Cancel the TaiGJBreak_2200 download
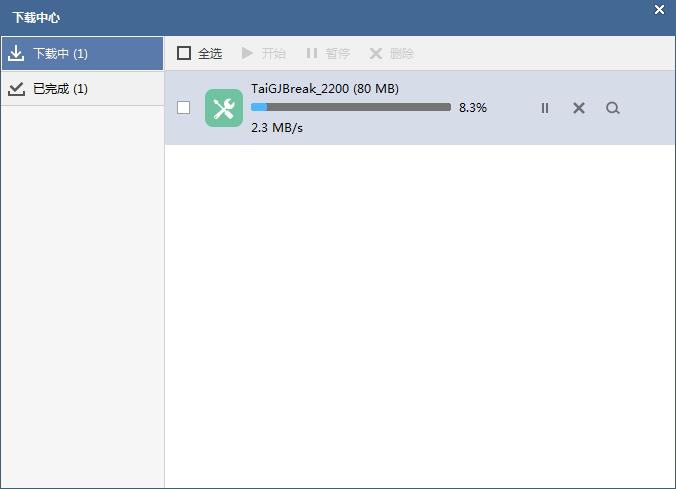This screenshot has width=676, height=489. [579, 108]
